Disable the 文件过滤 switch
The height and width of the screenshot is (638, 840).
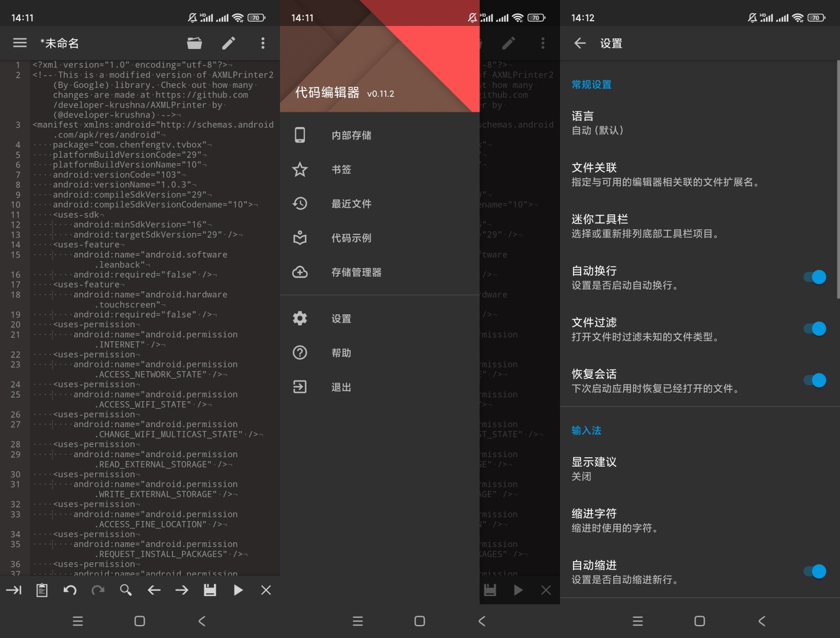(815, 329)
